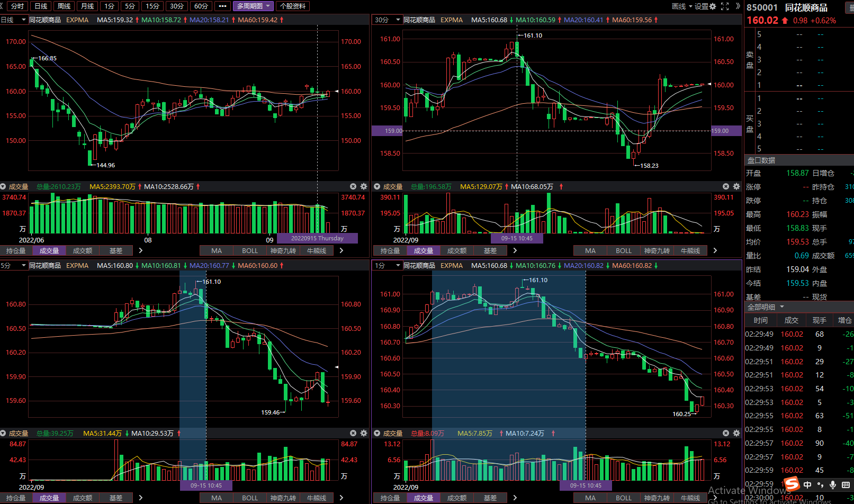854x504 pixels.
Task: Toggle 神奇九转 indicator on the 1-minute chart
Action: [657, 498]
